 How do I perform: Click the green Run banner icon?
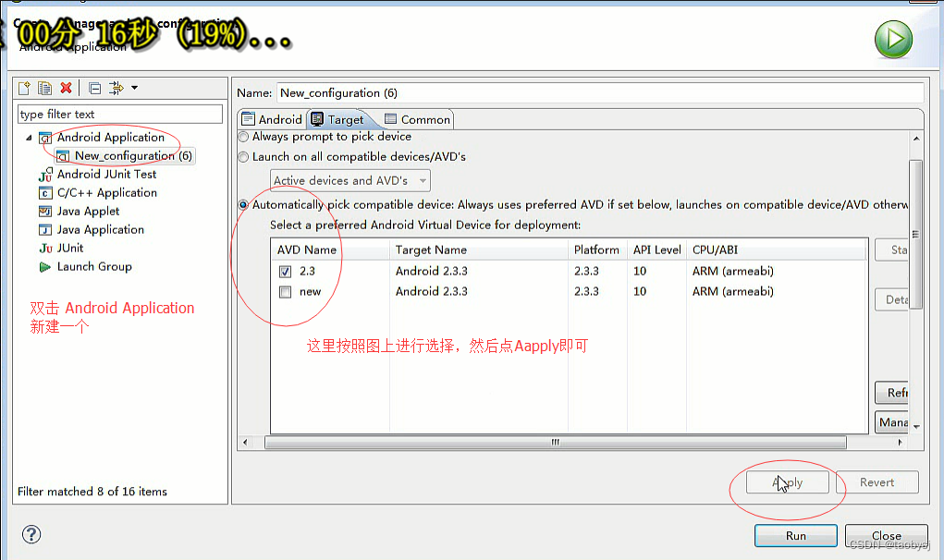click(x=893, y=40)
